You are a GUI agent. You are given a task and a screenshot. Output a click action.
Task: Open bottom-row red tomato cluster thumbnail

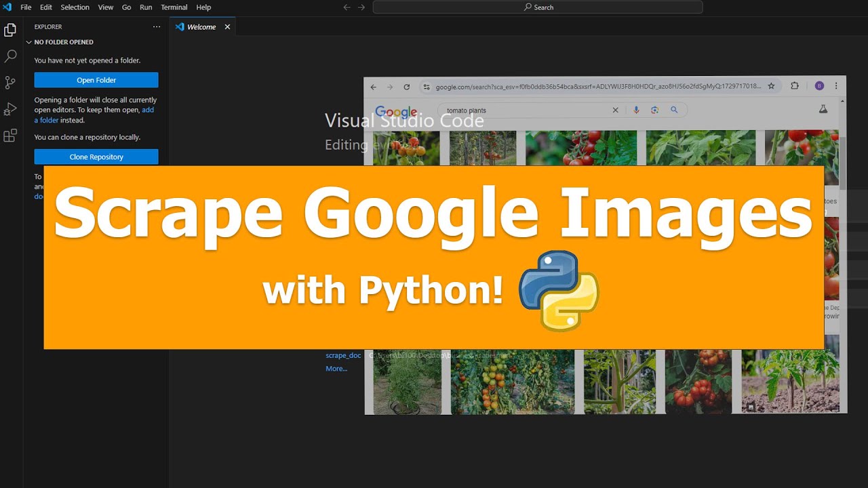tap(698, 382)
